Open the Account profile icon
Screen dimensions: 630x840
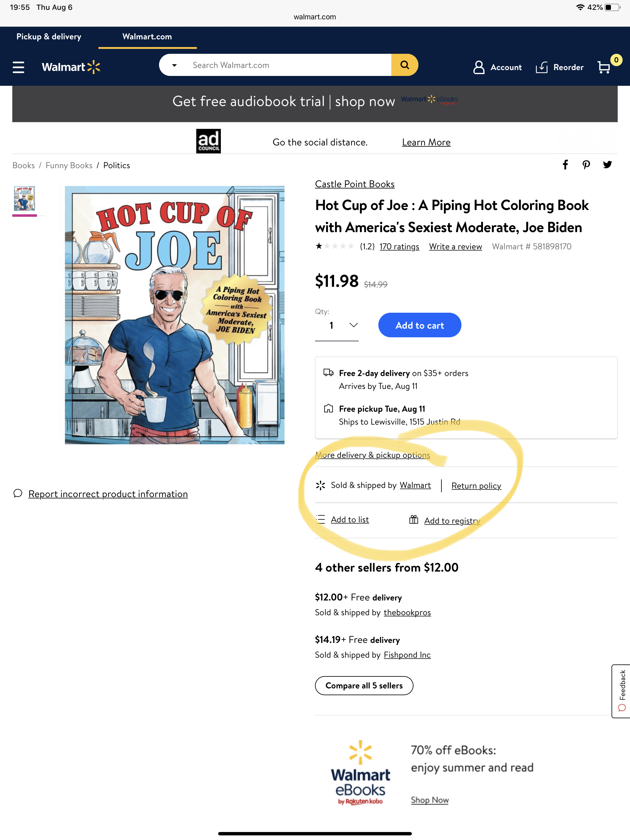pos(479,67)
